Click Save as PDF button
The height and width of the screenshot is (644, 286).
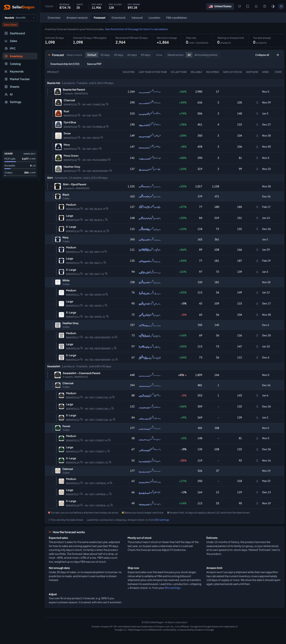(x=94, y=64)
